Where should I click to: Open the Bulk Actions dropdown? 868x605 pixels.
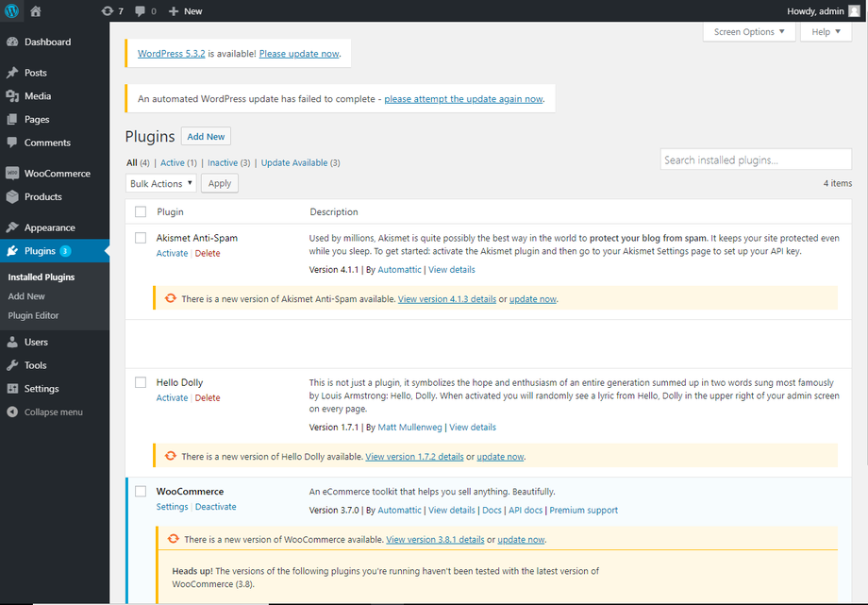160,184
